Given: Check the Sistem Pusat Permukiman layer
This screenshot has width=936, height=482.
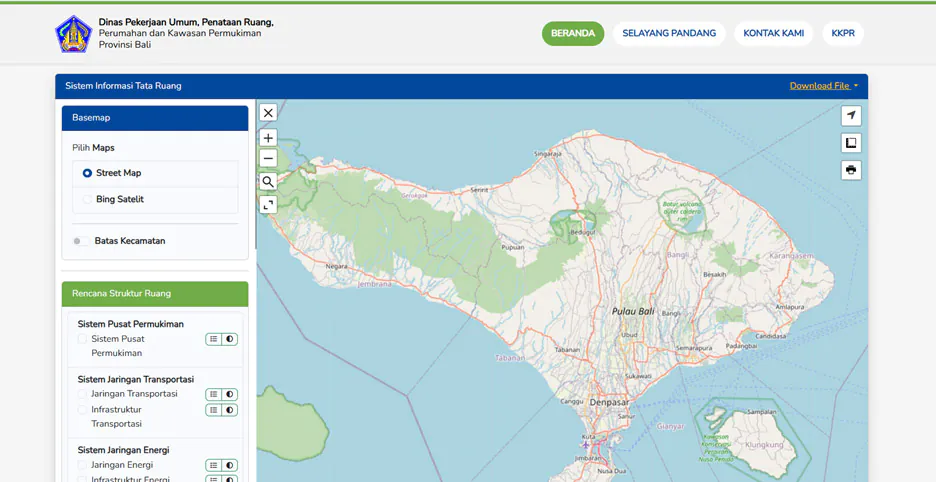Looking at the screenshot, I should tap(82, 339).
